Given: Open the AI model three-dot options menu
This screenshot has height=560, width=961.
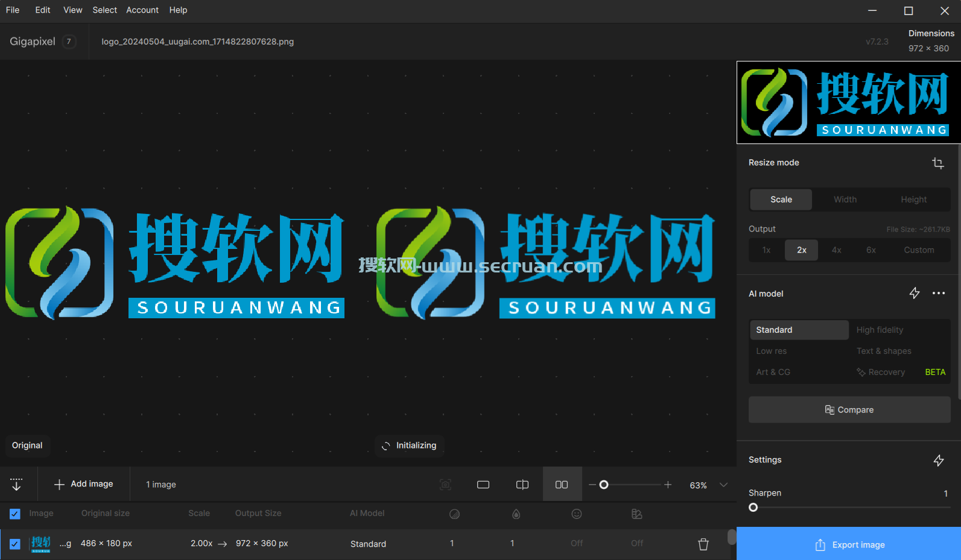Looking at the screenshot, I should 939,294.
